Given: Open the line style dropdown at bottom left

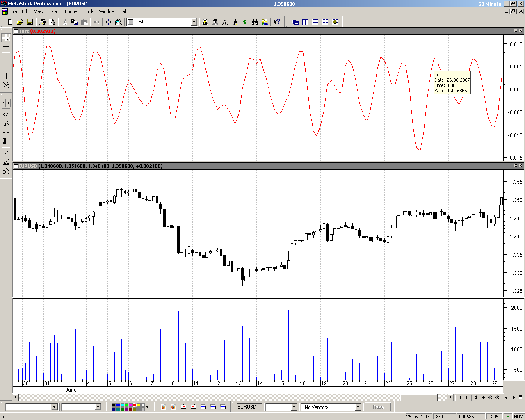Looking at the screenshot, I should (x=54, y=407).
